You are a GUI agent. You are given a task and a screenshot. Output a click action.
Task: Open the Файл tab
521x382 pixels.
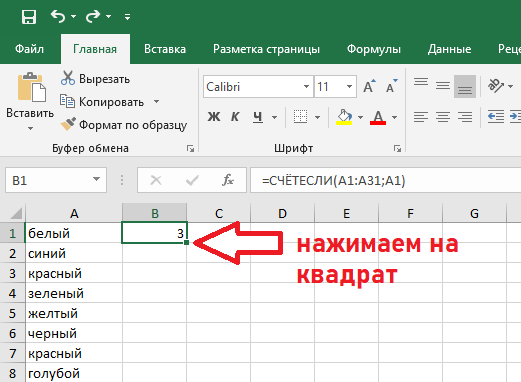(29, 49)
